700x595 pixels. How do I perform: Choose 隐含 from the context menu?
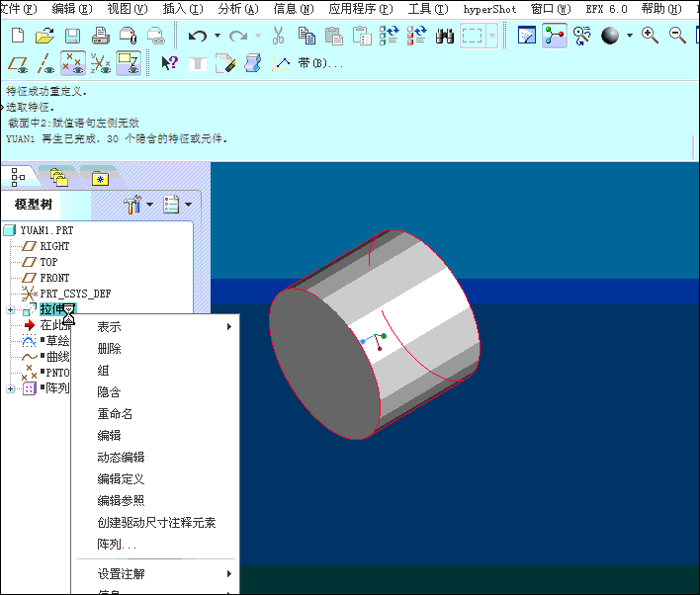click(x=155, y=392)
